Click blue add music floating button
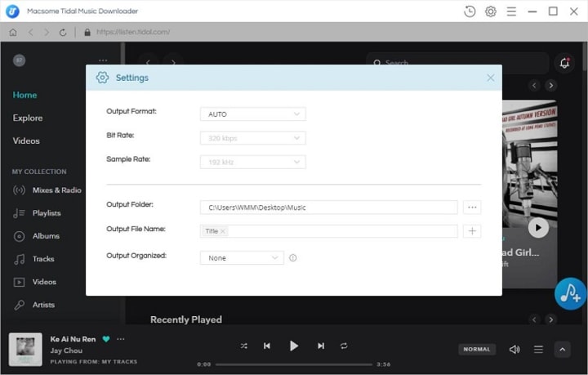 570,293
